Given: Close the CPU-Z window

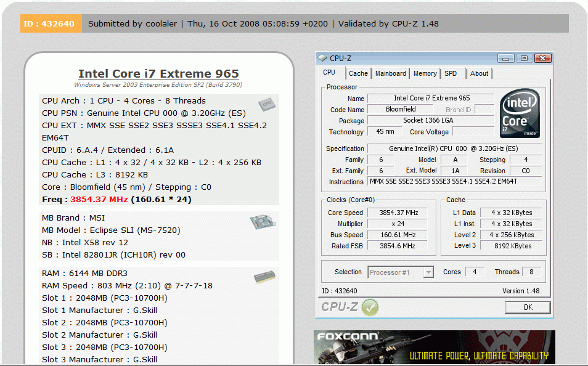Looking at the screenshot, I should 542,59.
